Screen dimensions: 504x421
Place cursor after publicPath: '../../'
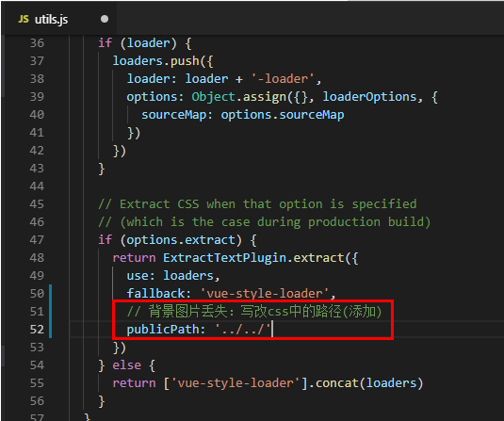(272, 330)
